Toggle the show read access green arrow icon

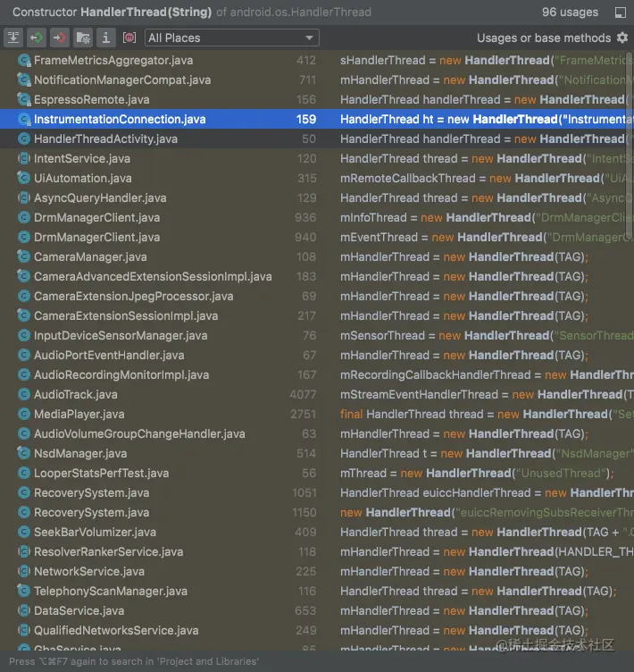(37, 38)
